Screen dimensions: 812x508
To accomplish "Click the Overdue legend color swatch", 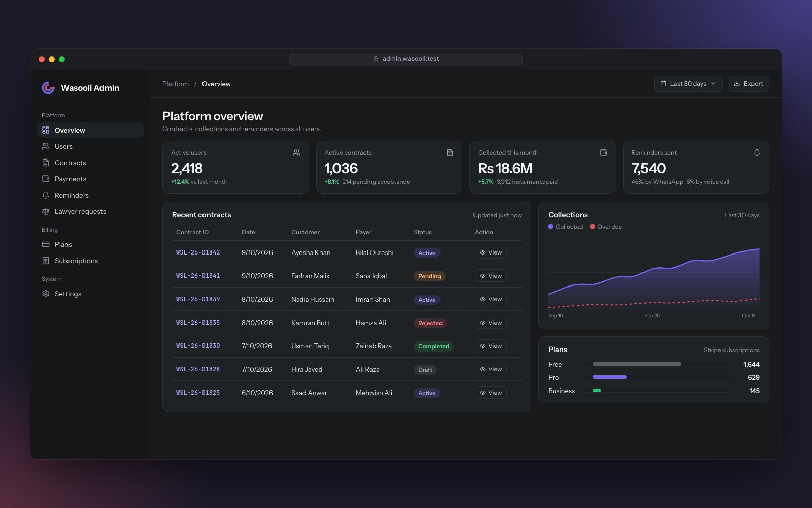I will point(592,227).
